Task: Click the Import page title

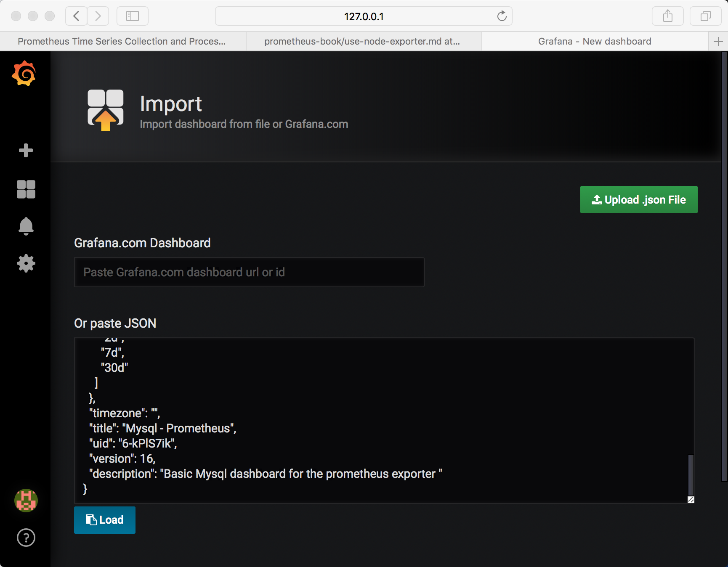Action: coord(171,103)
